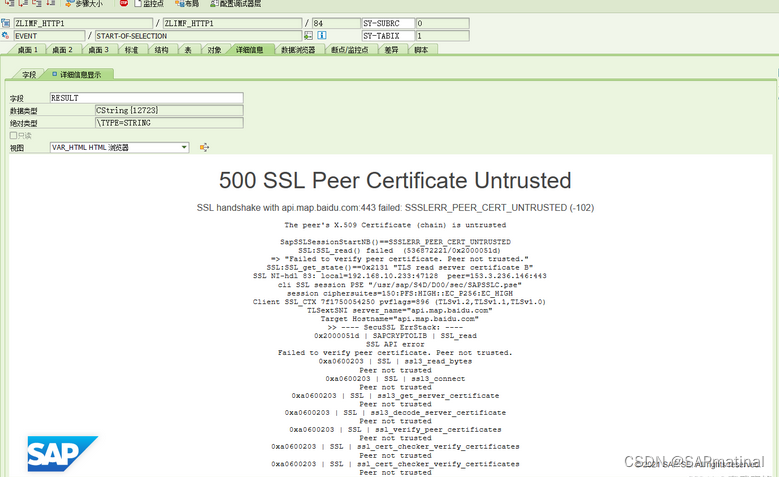
Task: Click the line mentioning ssl3_get_server_certificate
Action: point(395,396)
